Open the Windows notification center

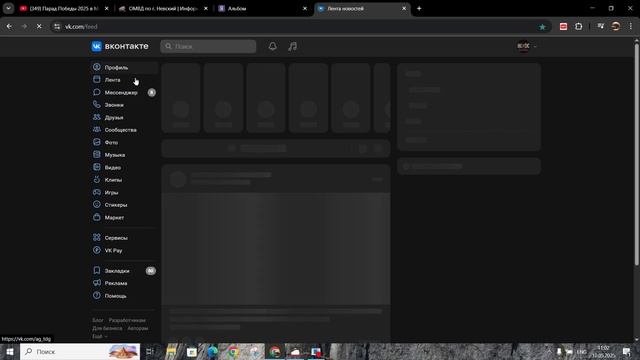tap(627, 351)
